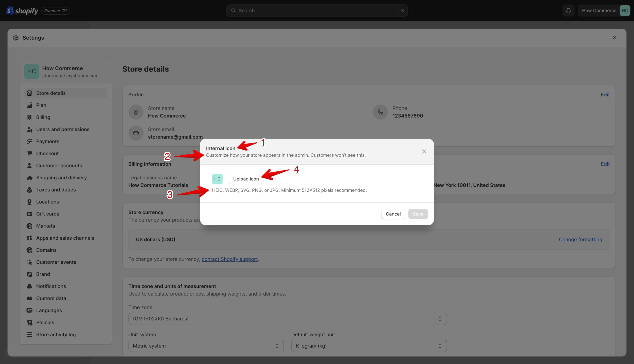
Task: Click the phone icon in Profile
Action: tap(380, 112)
